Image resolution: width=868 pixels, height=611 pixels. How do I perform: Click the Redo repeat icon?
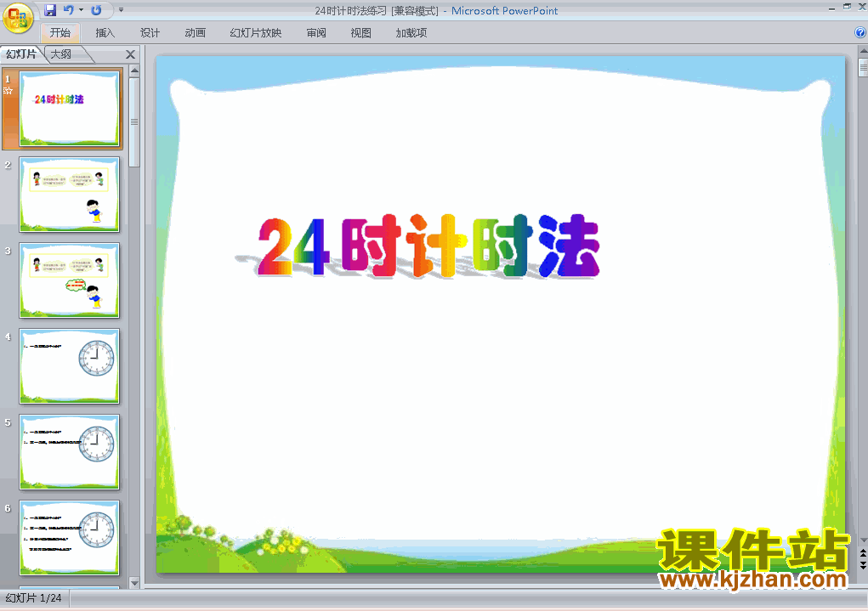[96, 10]
